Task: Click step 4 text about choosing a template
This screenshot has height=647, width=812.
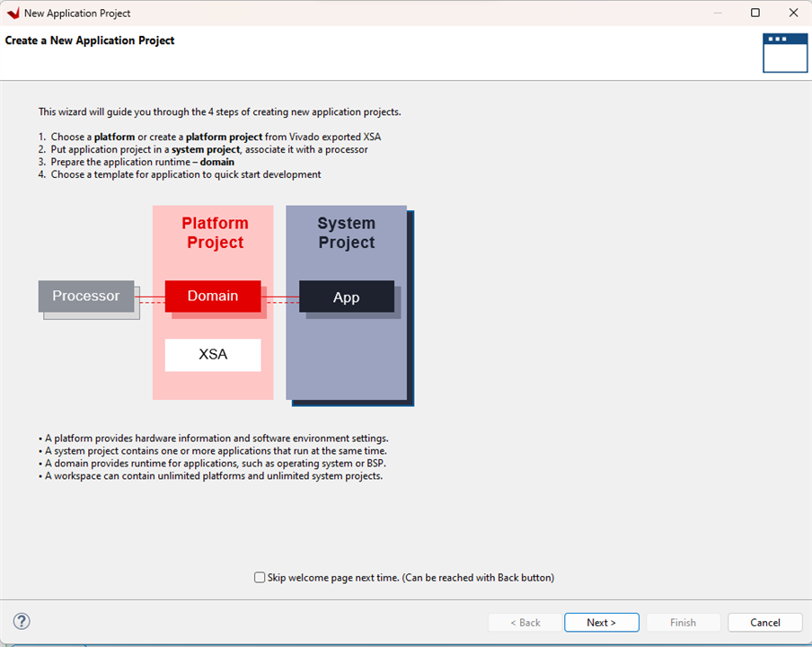Action: (x=180, y=174)
